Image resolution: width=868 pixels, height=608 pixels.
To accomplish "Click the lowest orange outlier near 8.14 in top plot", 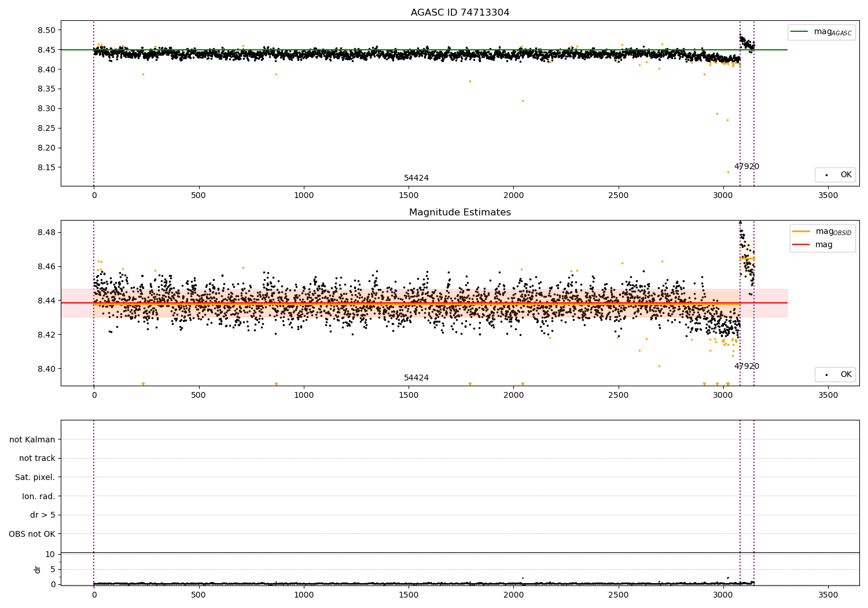I will [728, 172].
